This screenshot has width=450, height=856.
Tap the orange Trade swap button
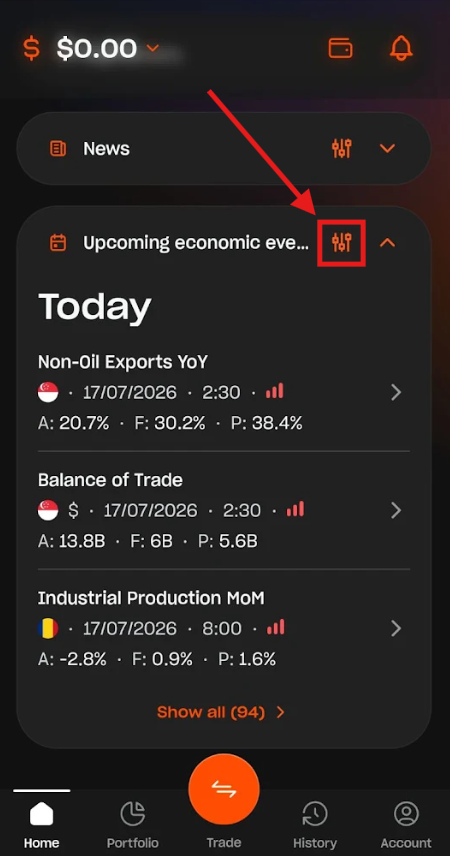coord(224,789)
